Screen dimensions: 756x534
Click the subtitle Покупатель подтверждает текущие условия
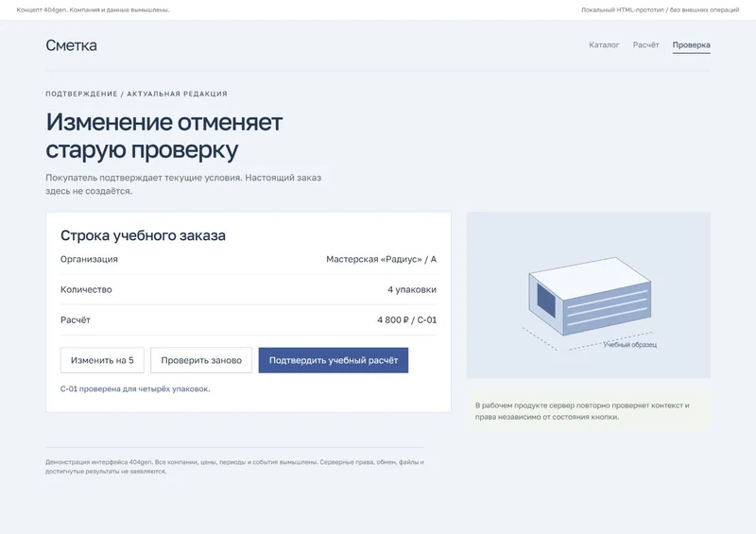pos(183,184)
